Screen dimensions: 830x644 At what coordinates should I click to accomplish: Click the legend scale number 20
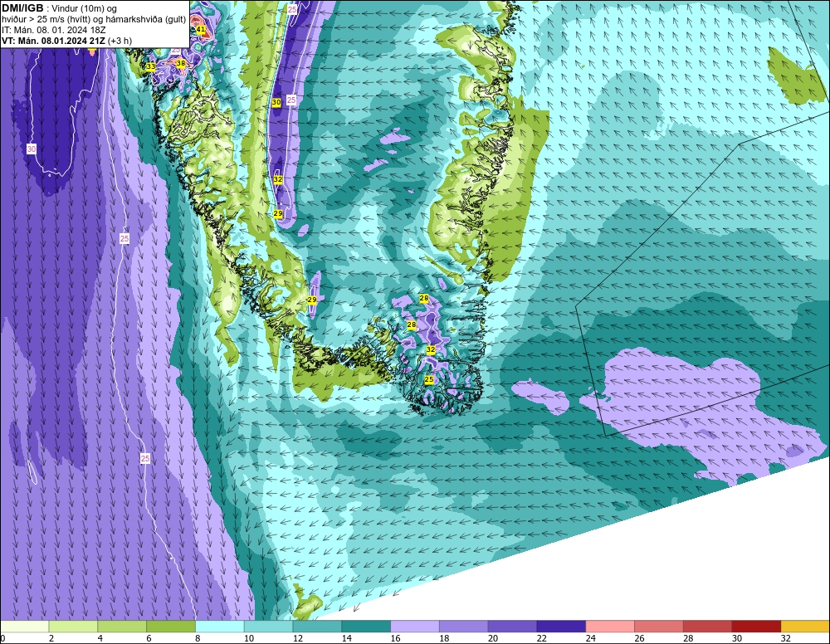(x=493, y=639)
